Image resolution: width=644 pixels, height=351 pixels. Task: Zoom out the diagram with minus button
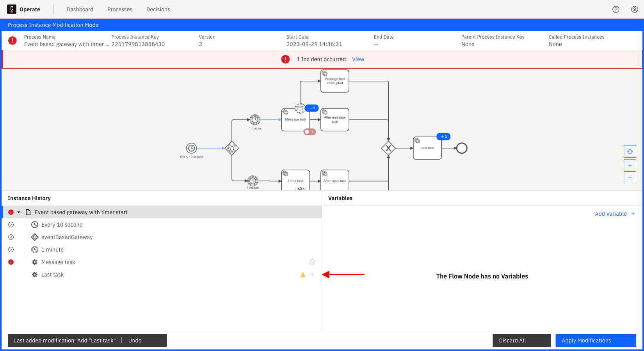pyautogui.click(x=630, y=178)
